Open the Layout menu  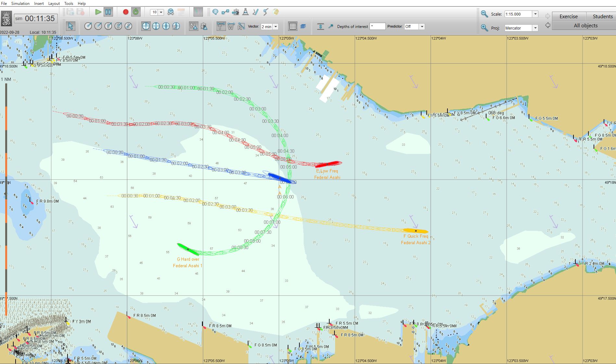point(54,3)
